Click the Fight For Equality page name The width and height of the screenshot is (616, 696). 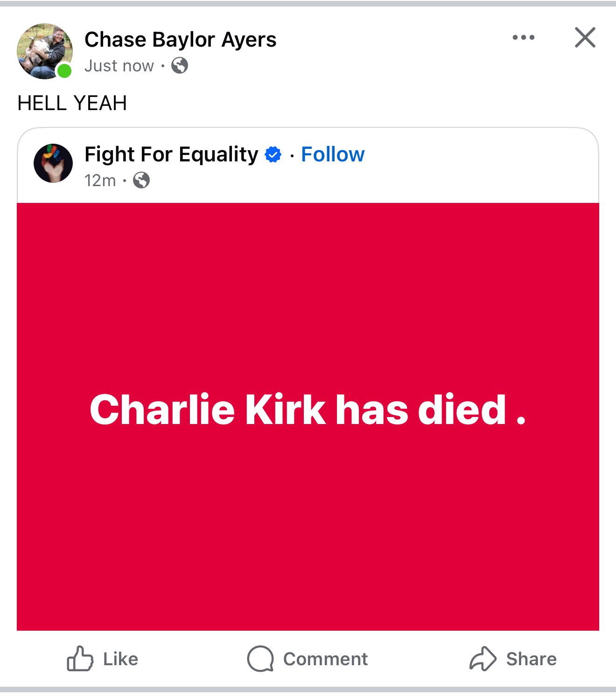171,154
